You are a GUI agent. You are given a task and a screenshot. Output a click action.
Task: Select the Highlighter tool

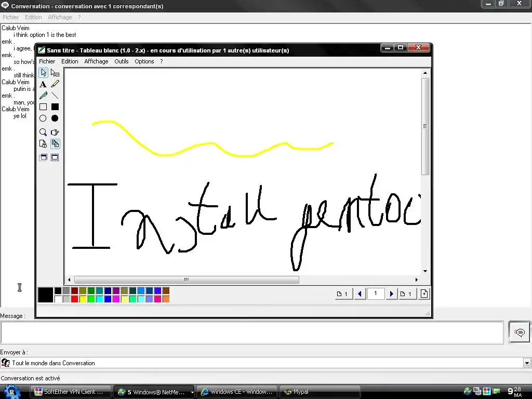point(55,84)
